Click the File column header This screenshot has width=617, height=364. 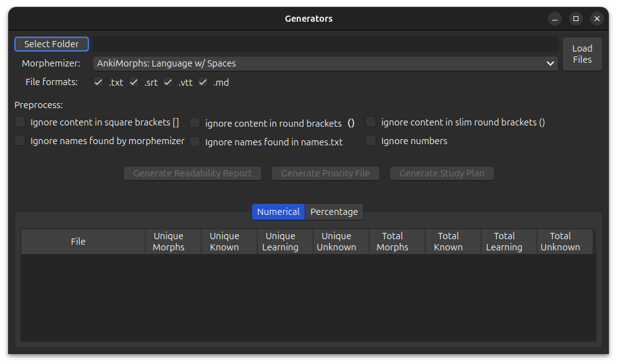[78, 242]
